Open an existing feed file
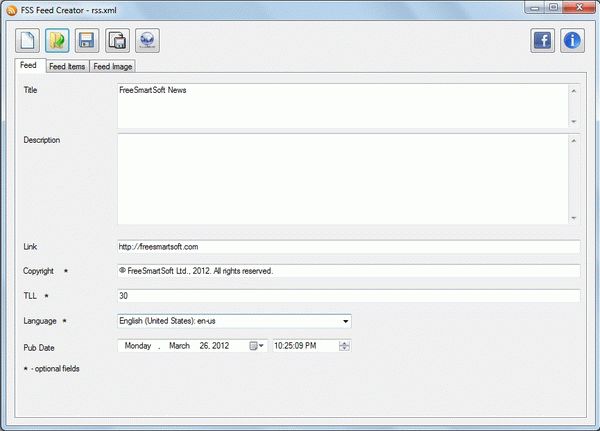Viewport: 600px width, 431px height. coord(57,40)
